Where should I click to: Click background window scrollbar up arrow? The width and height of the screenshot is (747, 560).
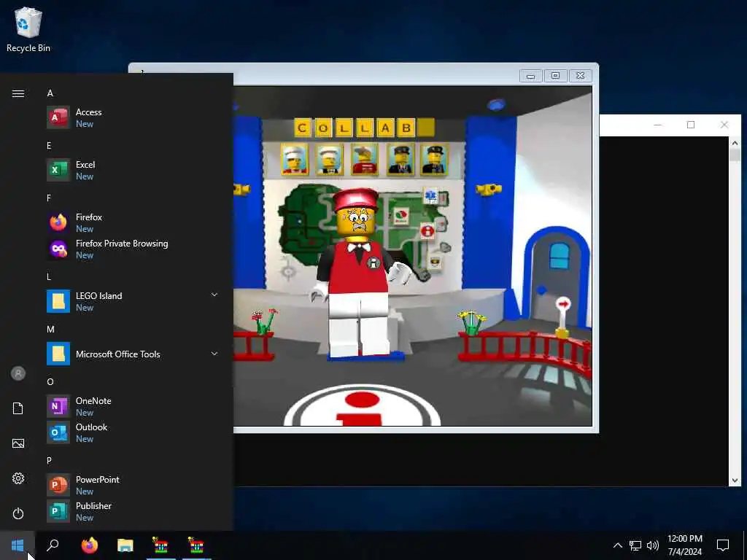coord(735,142)
